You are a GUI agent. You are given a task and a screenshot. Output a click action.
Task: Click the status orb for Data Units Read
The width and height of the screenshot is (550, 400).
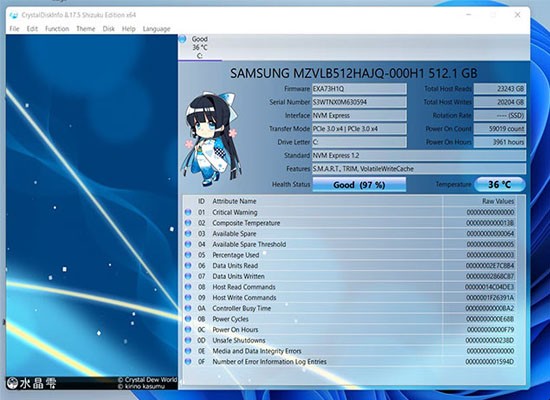pyautogui.click(x=188, y=266)
